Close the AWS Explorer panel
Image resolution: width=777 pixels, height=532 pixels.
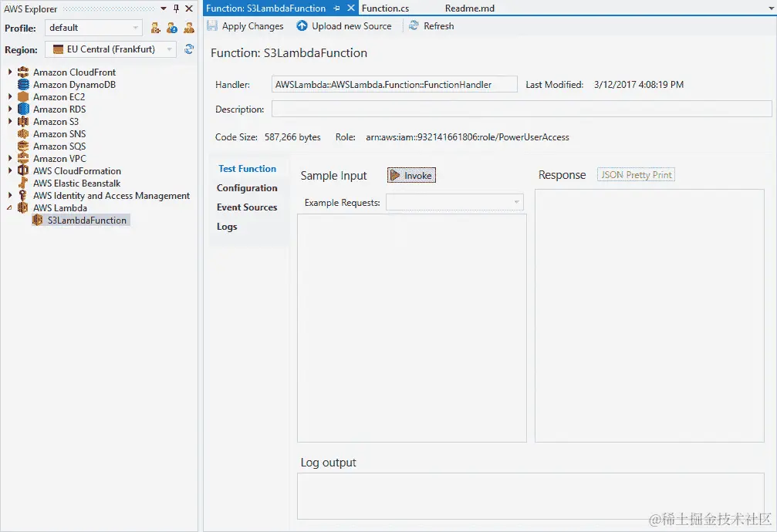click(x=189, y=8)
